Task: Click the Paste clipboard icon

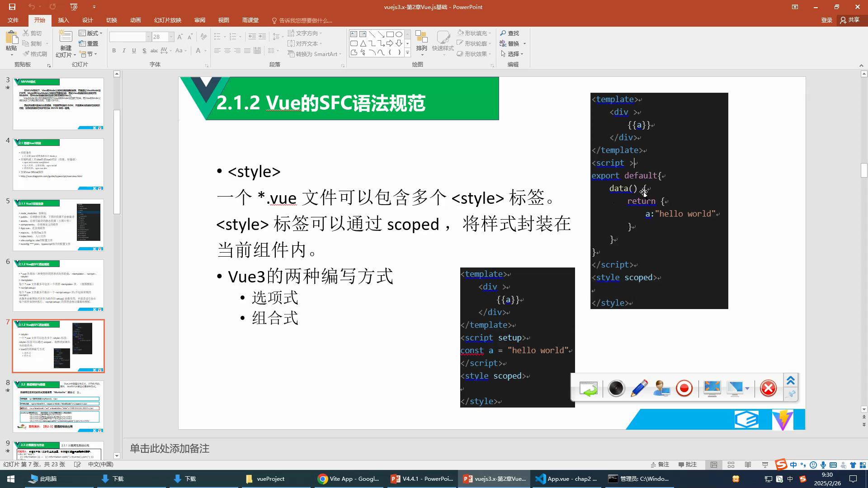Action: pos(11,37)
